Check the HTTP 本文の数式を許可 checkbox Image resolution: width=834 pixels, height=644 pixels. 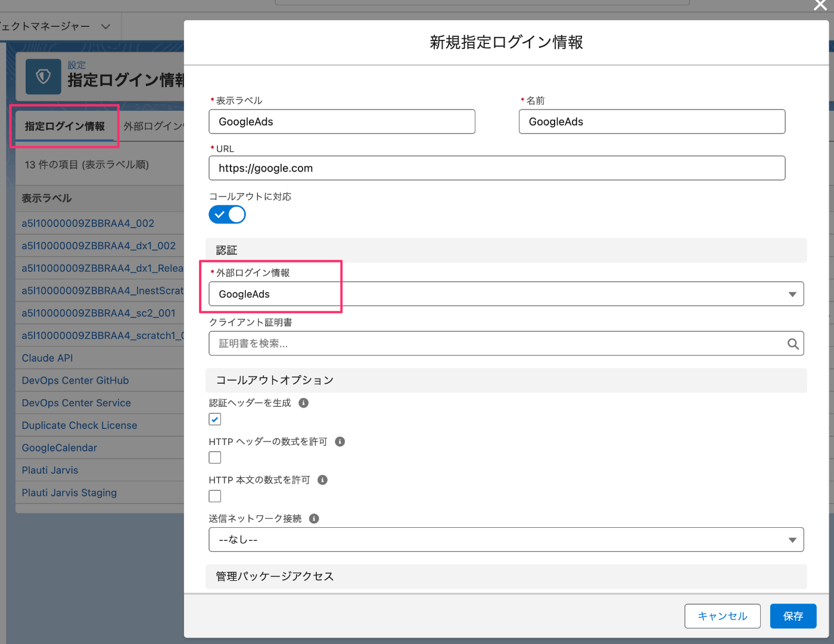(x=215, y=496)
